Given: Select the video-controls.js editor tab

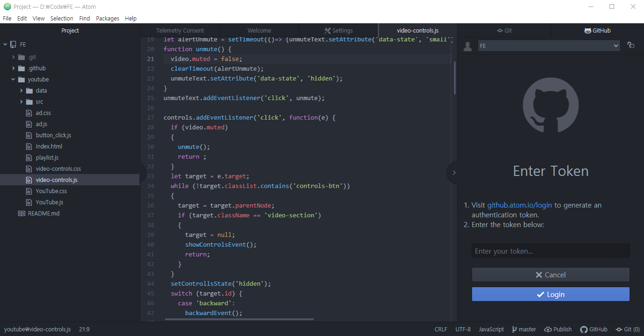Looking at the screenshot, I should pyautogui.click(x=418, y=31).
